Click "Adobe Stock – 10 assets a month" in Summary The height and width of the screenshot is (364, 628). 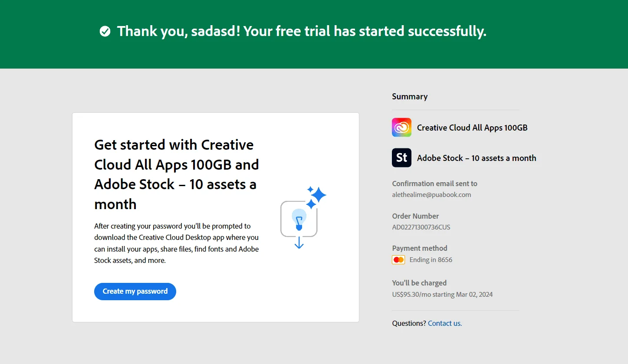point(477,158)
